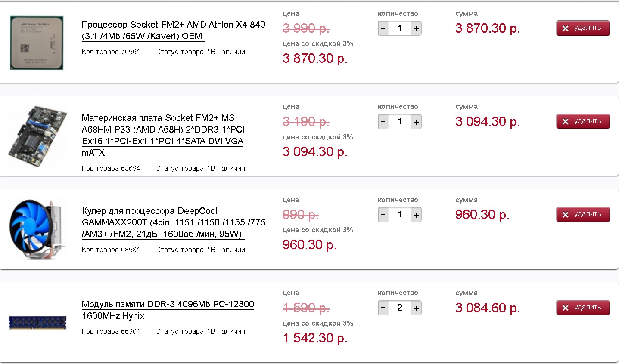Decrease quantity of DDR-3 Hynix memory module
This screenshot has width=619, height=364.
[x=383, y=308]
